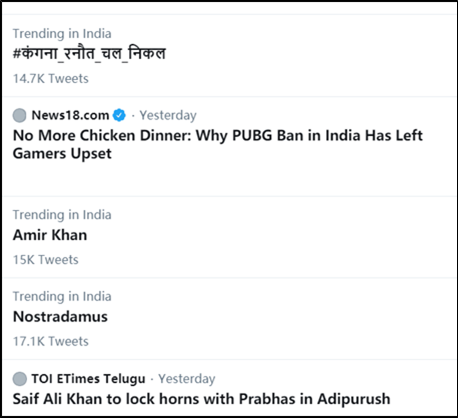Open the Amir Khan trending topic
Viewport: 458px width, 418px height.
(50, 235)
